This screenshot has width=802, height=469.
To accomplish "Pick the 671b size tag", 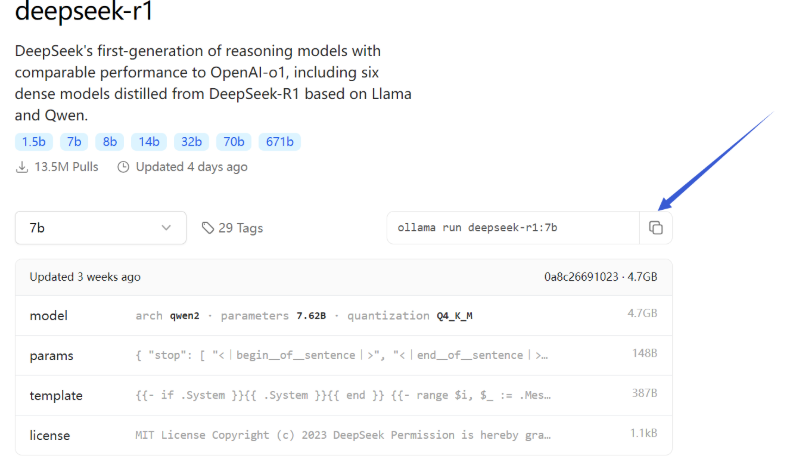I will [x=279, y=142].
